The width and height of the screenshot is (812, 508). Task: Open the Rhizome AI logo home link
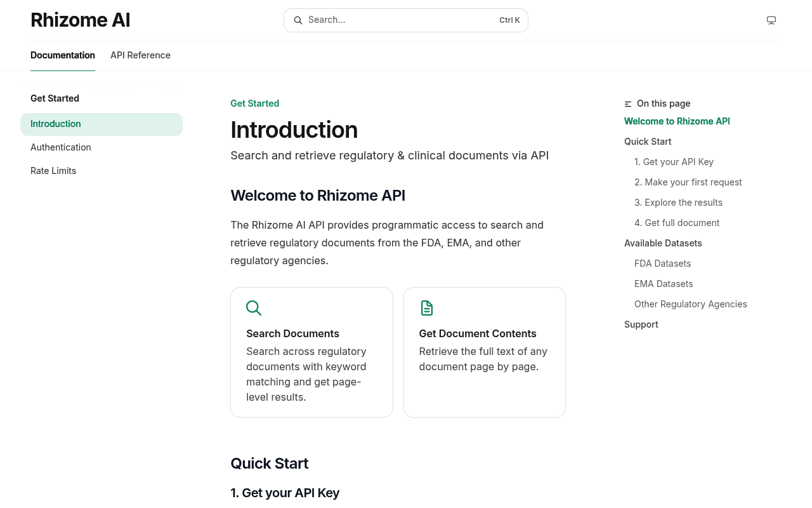pyautogui.click(x=81, y=20)
